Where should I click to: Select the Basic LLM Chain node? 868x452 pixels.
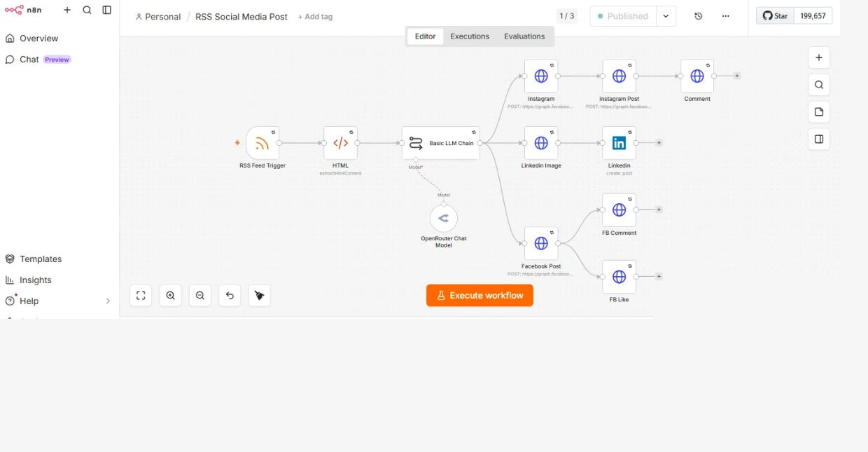tap(441, 143)
